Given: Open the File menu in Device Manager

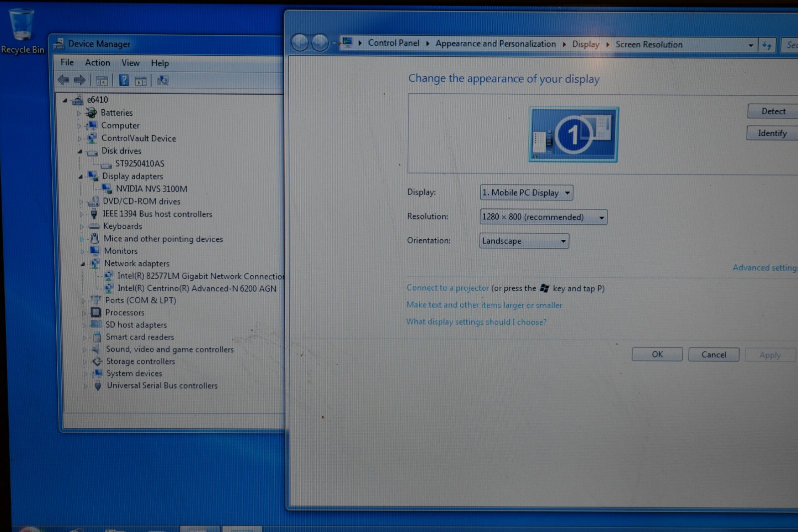Looking at the screenshot, I should [x=67, y=62].
